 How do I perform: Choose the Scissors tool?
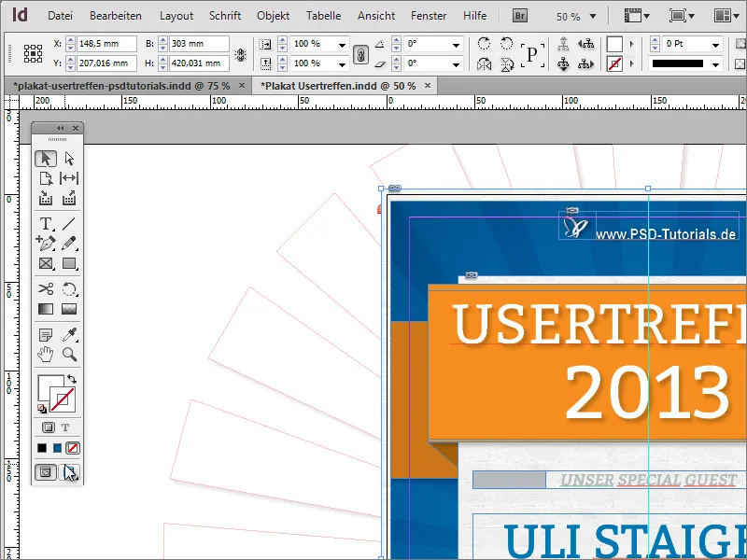[x=46, y=288]
